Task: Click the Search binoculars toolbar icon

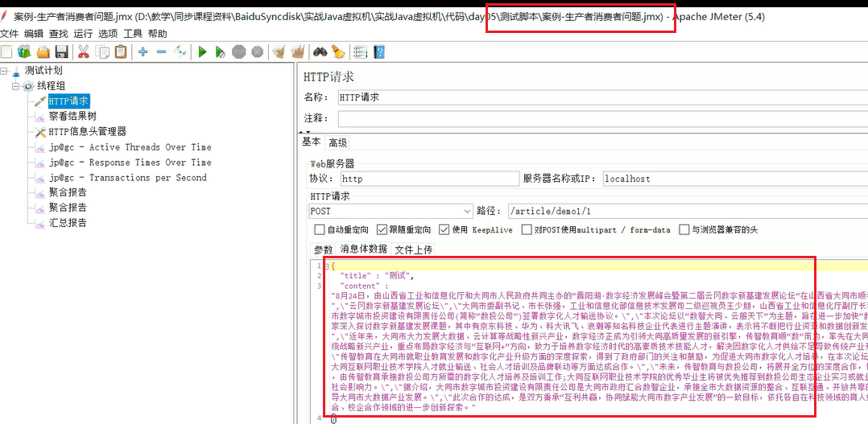Action: coord(320,52)
